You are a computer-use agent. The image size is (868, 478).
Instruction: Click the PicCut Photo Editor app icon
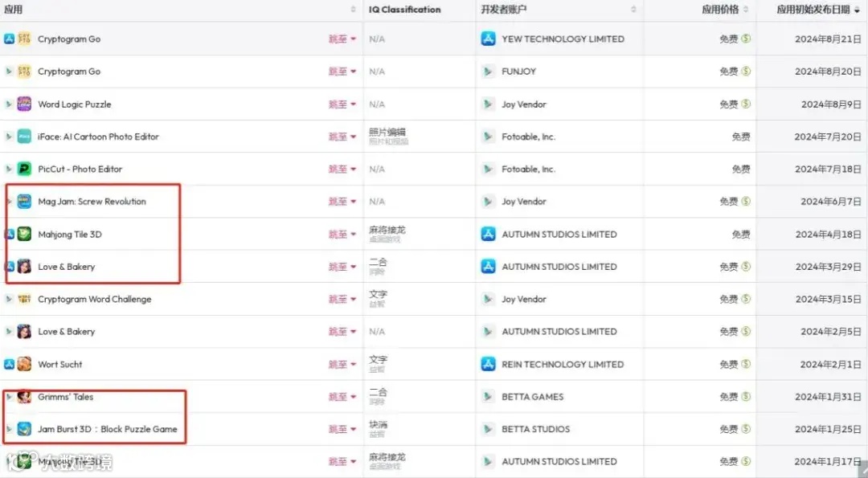(x=24, y=169)
